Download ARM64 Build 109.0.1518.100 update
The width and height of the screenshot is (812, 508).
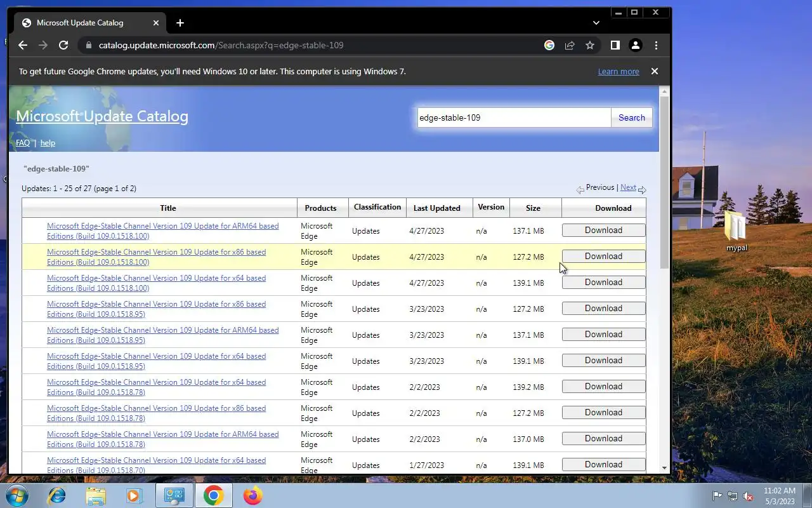(603, 231)
